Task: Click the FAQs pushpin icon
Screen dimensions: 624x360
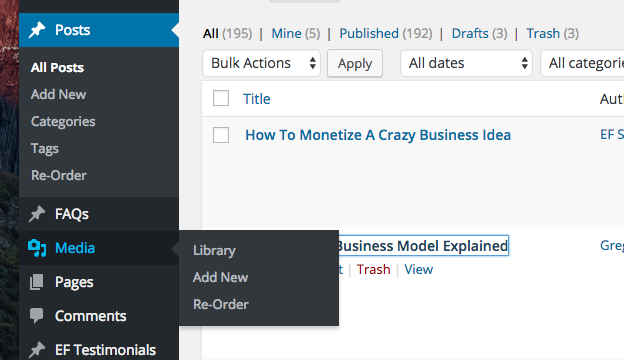Action: 37,214
